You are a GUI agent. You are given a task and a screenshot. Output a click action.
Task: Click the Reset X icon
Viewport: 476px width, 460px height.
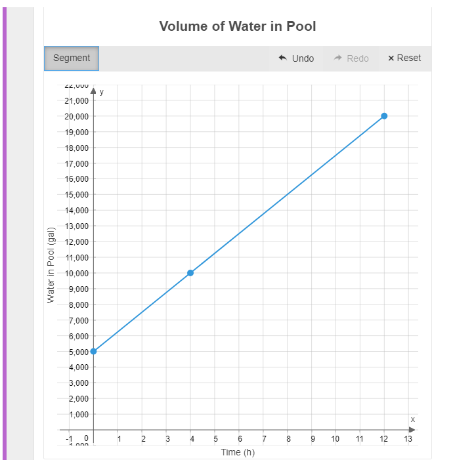tap(391, 58)
